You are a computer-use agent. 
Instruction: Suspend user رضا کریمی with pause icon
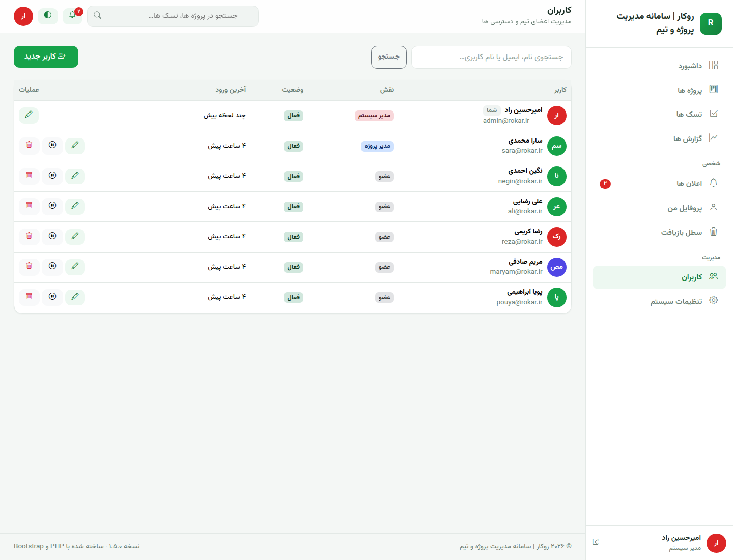52,236
